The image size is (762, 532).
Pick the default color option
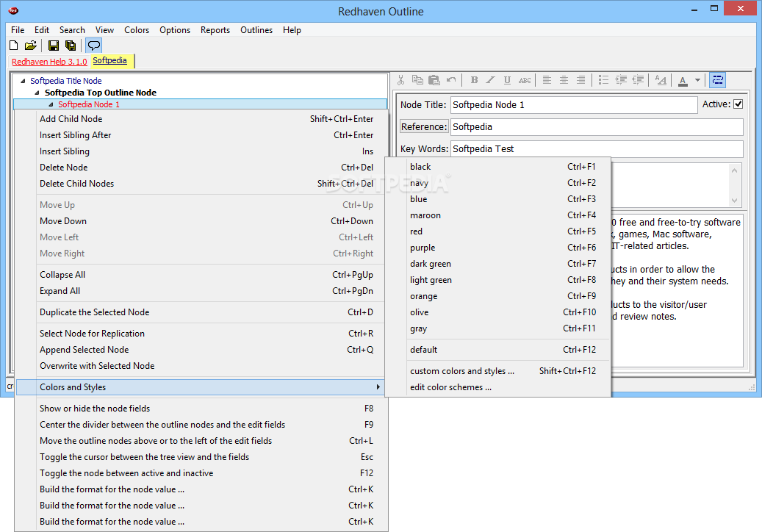[498, 350]
